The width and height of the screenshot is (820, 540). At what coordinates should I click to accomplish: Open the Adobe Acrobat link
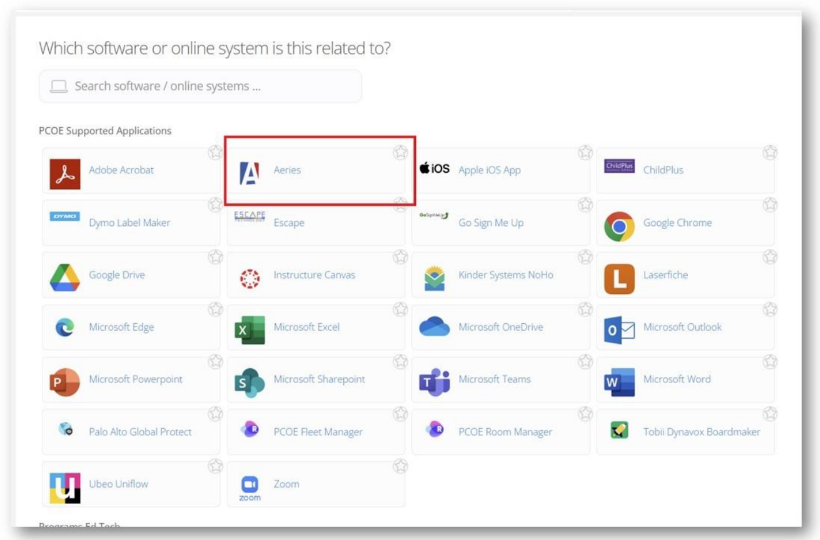[x=121, y=170]
